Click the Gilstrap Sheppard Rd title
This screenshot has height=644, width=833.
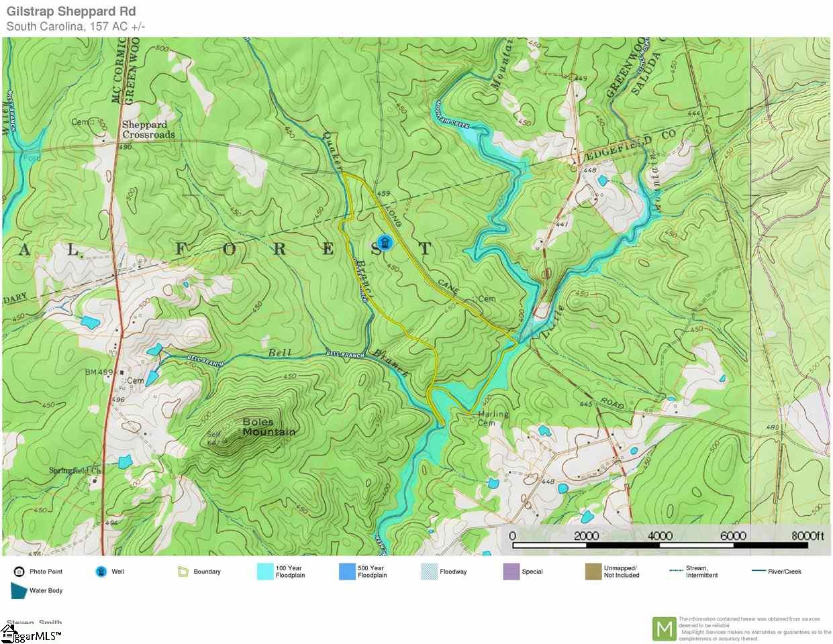coord(71,11)
